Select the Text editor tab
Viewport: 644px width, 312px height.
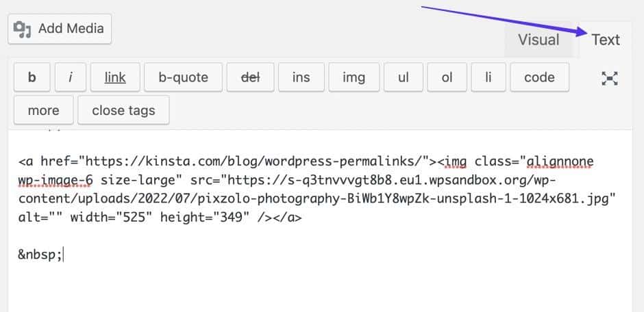605,40
